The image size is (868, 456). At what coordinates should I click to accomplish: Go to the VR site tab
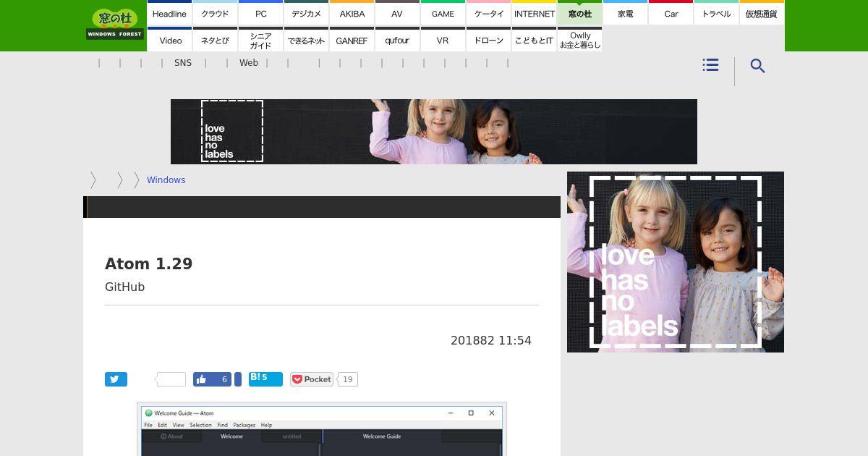click(x=443, y=40)
